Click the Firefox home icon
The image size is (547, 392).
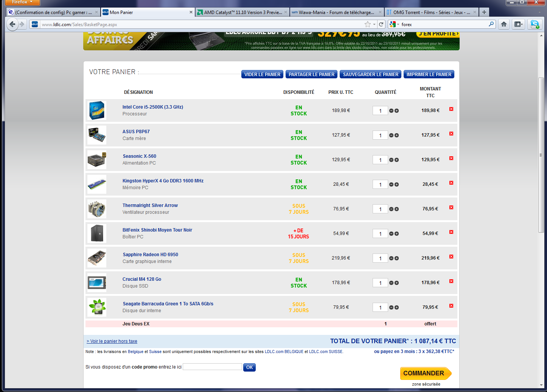tap(503, 24)
